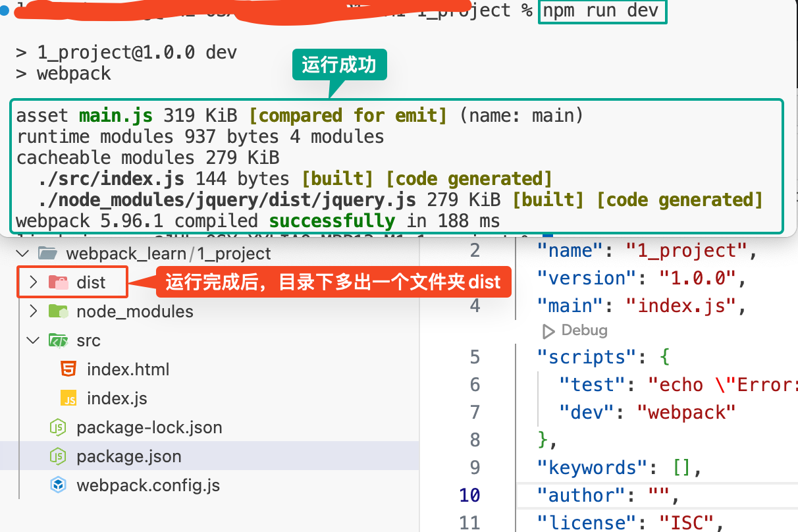Screen dimensions: 798x532
Task: Collapse the src folder chevron
Action: [x=34, y=340]
